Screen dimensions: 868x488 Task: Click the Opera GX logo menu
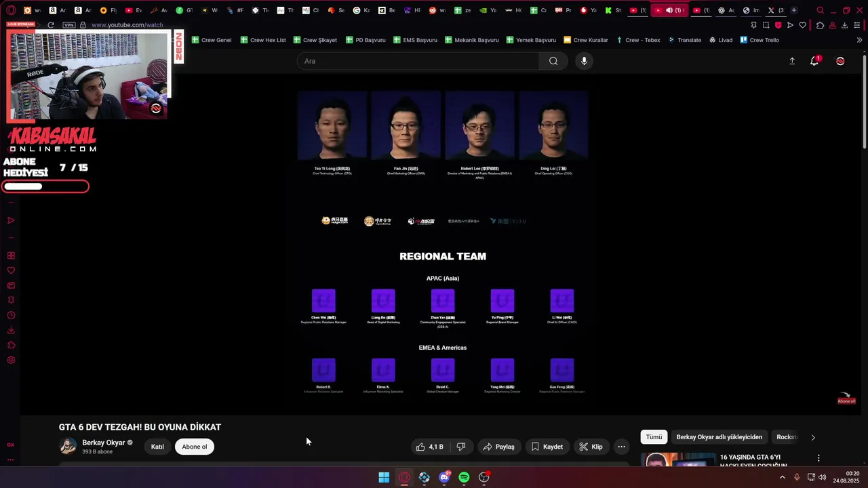[x=11, y=10]
